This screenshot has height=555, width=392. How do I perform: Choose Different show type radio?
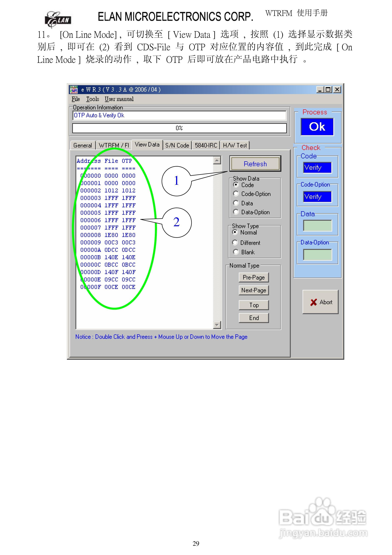coord(235,242)
